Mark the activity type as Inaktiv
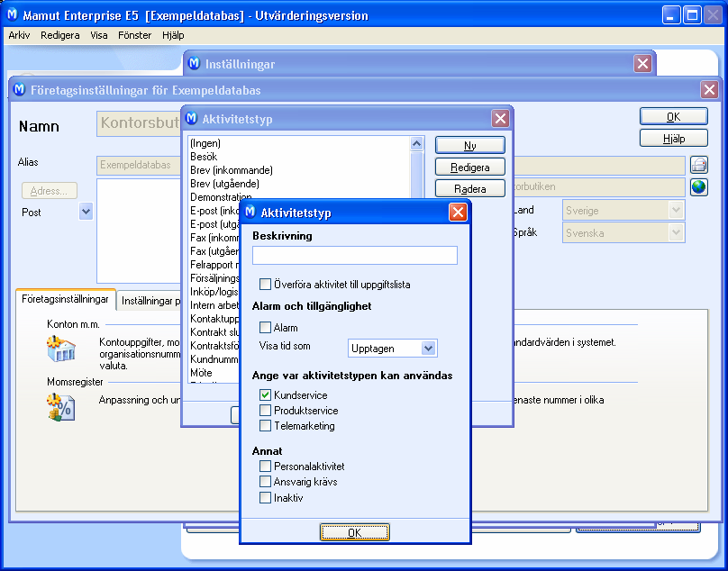Viewport: 728px width, 571px height. coord(265,498)
